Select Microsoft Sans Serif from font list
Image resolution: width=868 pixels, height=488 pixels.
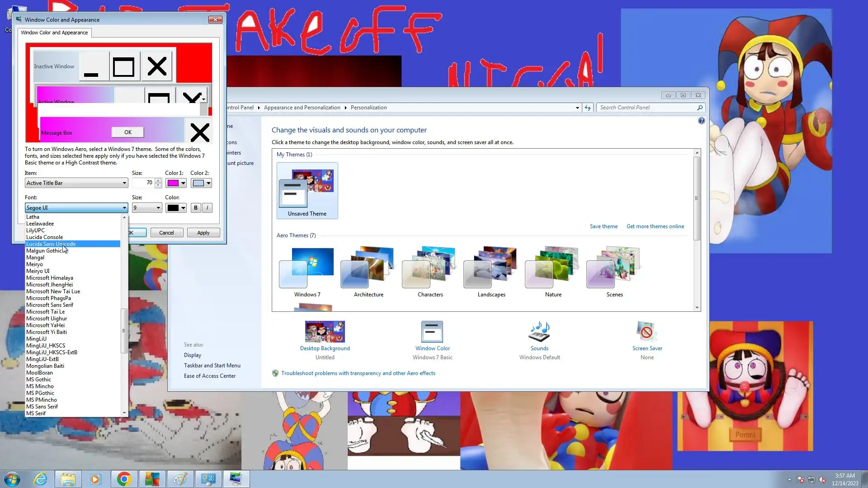click(x=50, y=305)
